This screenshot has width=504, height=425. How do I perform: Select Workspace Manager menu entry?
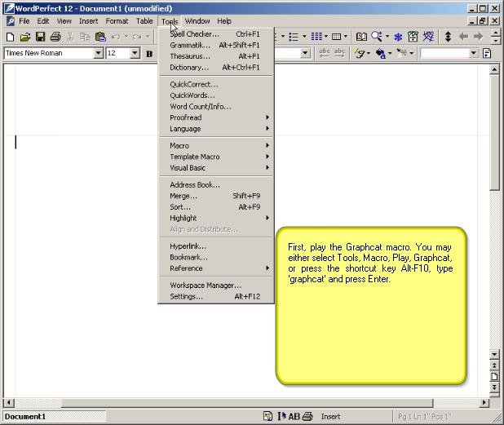point(216,286)
